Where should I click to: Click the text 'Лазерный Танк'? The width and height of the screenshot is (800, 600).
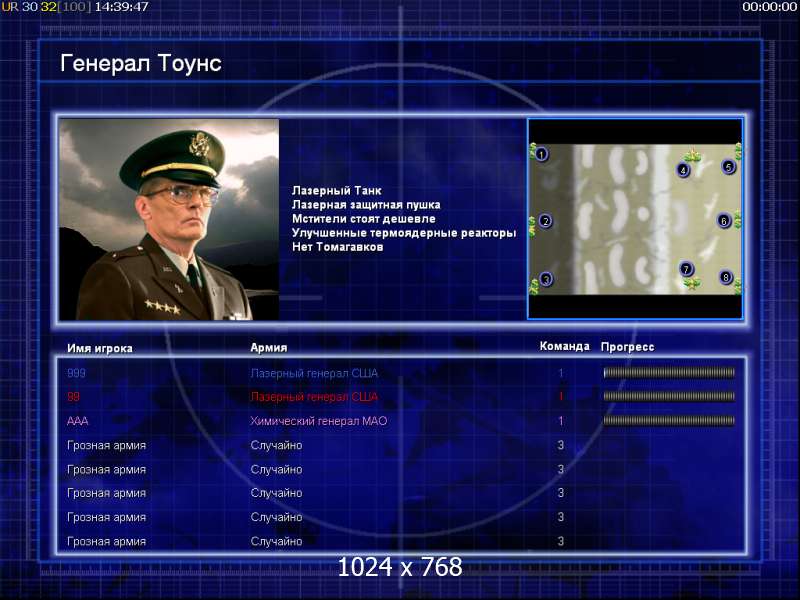337,190
